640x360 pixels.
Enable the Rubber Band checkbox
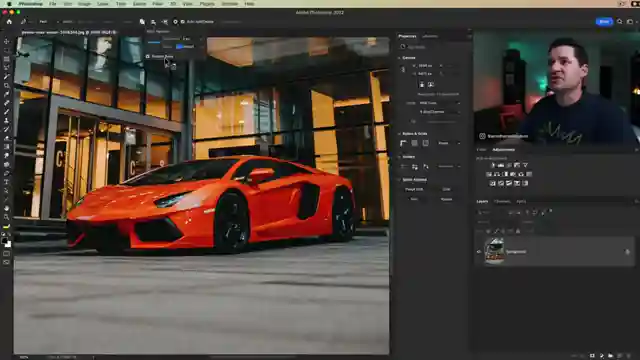coord(148,56)
